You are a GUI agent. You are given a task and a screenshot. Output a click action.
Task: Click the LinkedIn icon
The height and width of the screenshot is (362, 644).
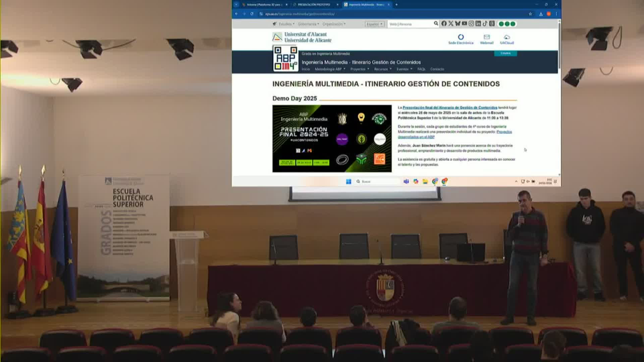(478, 23)
